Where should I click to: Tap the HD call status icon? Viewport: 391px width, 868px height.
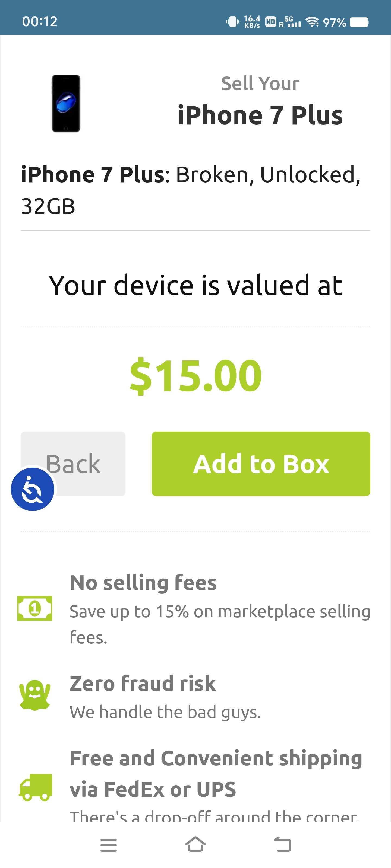270,22
